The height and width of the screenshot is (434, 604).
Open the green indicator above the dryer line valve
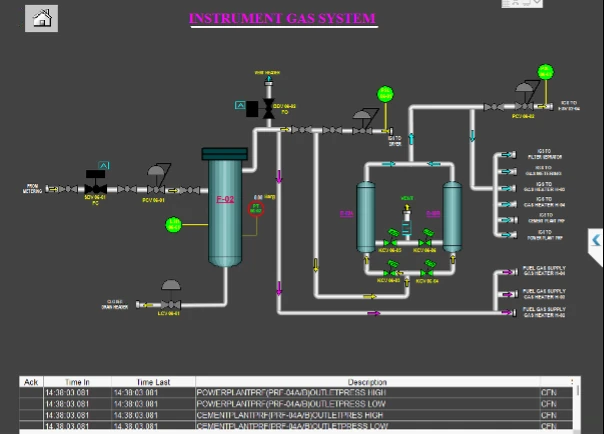(385, 94)
